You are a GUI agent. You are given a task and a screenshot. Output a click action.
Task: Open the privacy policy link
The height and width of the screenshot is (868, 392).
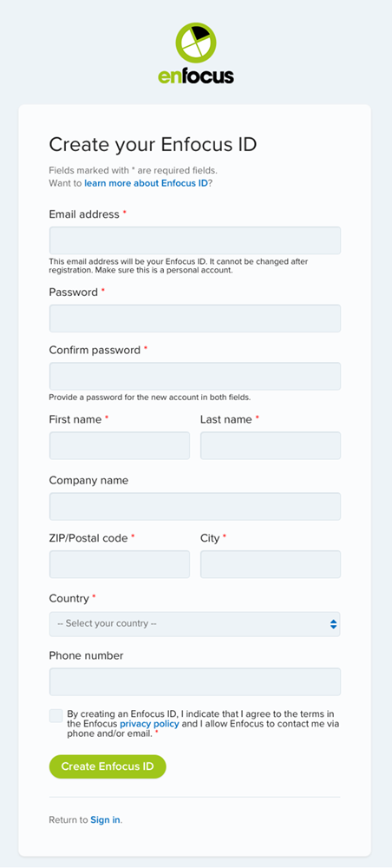pos(149,724)
